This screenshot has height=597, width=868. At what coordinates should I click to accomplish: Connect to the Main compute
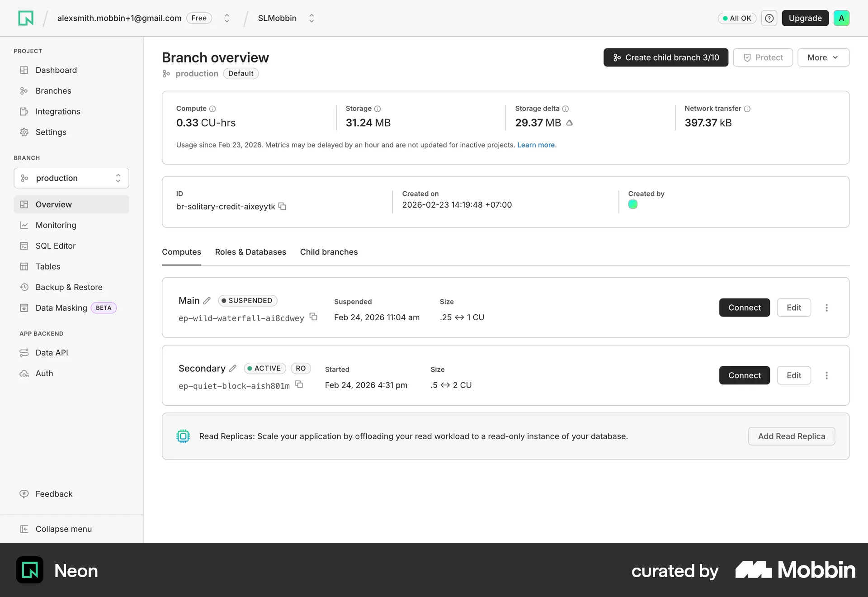[x=744, y=308]
